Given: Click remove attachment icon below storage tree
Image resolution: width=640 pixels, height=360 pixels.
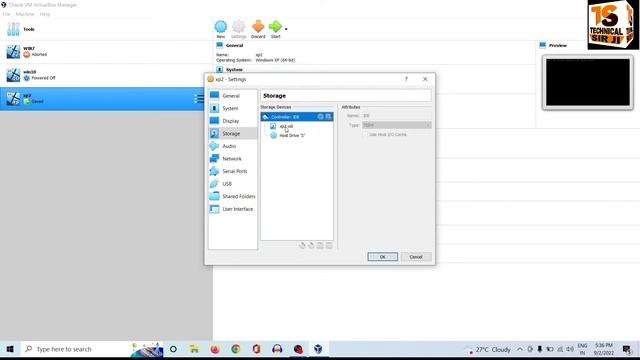Looking at the screenshot, I should click(x=329, y=245).
